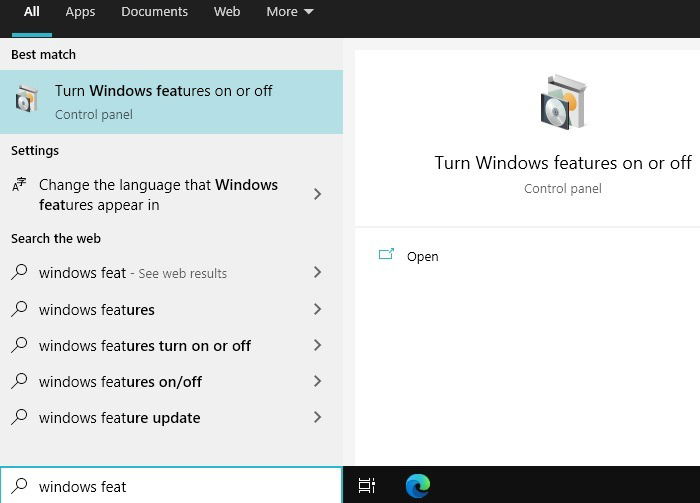Switch to the All tab

click(x=32, y=12)
